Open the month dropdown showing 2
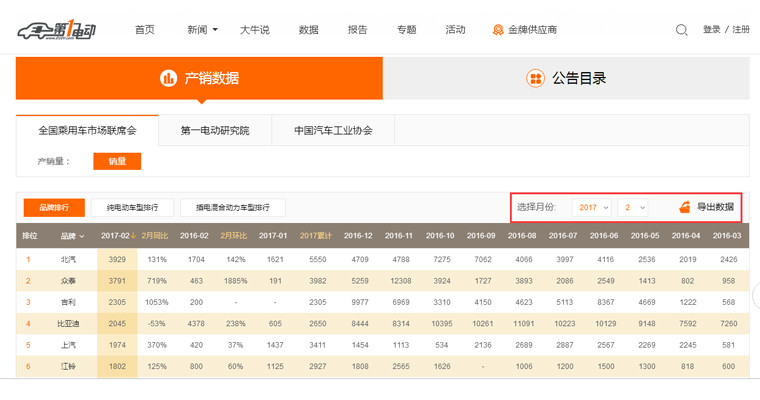This screenshot has width=760, height=400. click(x=633, y=208)
